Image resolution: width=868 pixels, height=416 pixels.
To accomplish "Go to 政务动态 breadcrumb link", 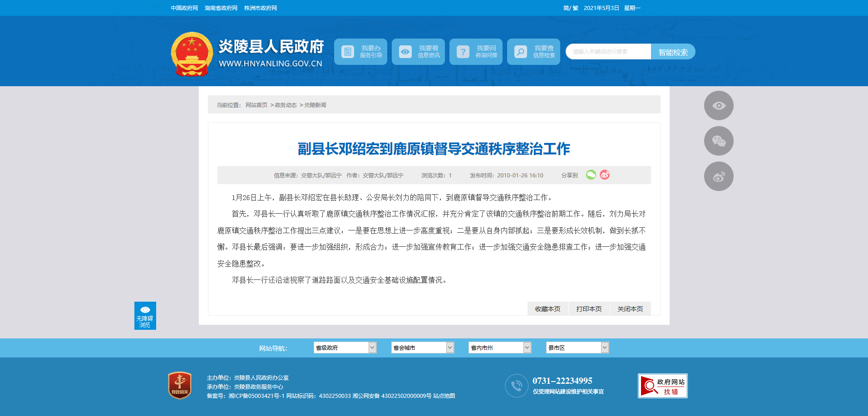I will click(x=286, y=105).
